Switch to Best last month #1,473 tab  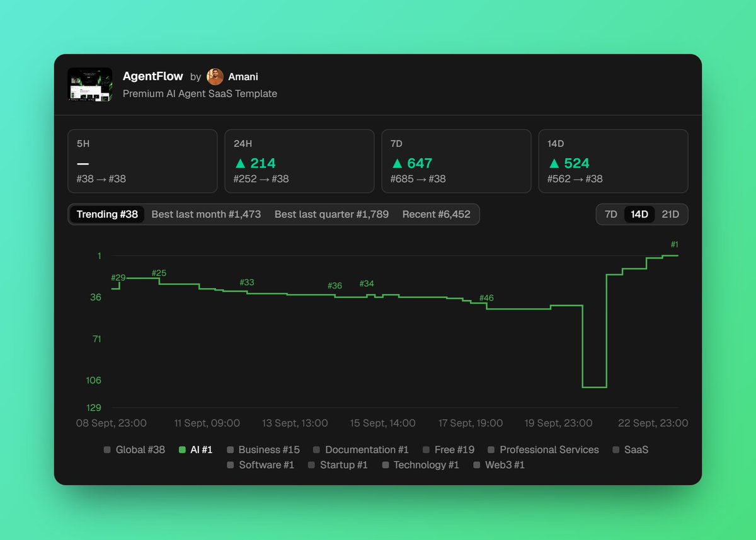point(206,214)
